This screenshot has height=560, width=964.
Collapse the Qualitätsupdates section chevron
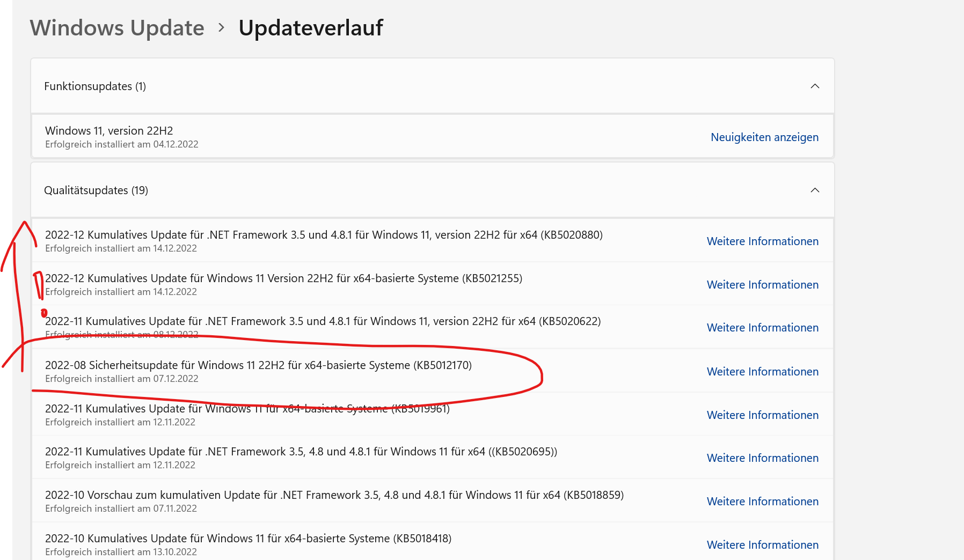814,190
